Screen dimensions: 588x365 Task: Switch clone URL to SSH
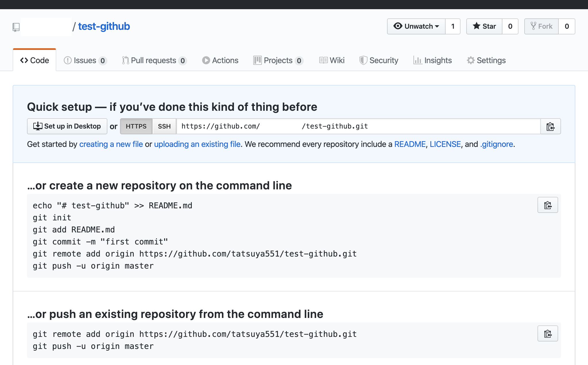pos(164,126)
